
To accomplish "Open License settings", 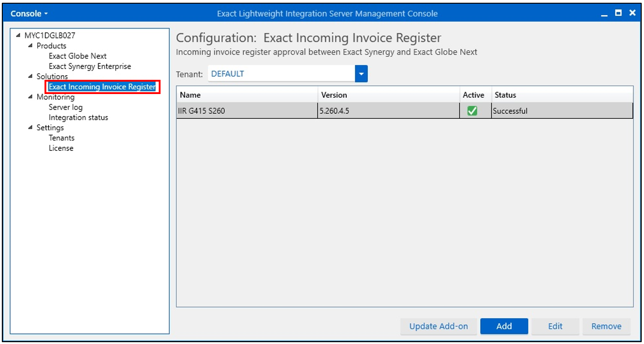I will click(61, 148).
